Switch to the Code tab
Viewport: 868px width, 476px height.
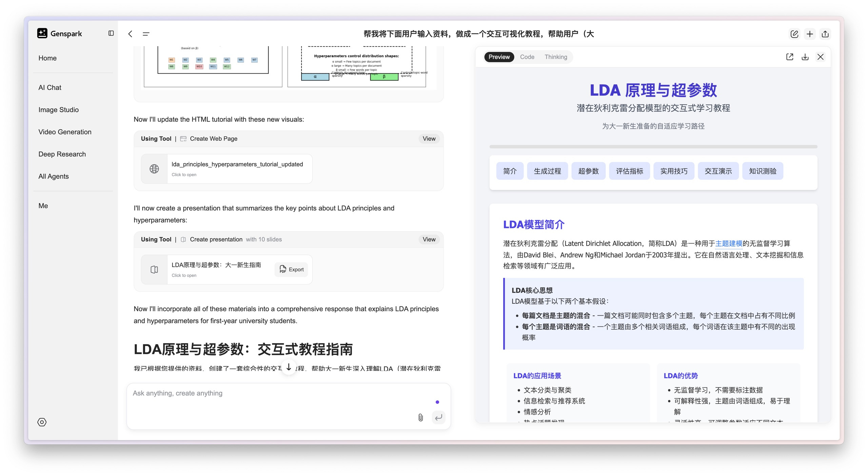point(527,57)
